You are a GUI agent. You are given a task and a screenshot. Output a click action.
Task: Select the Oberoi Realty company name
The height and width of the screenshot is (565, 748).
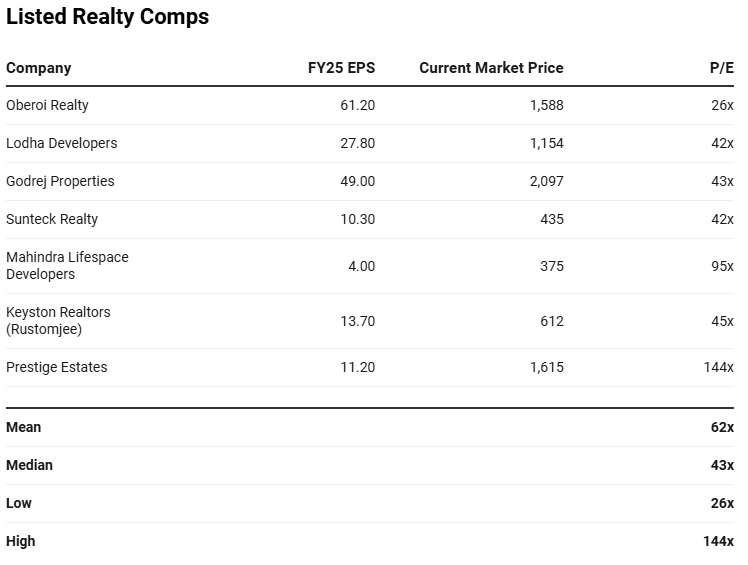[47, 105]
